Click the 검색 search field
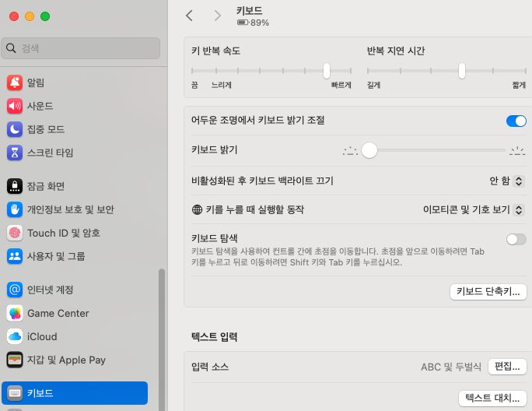Viewport: 532px width, 411px height. coord(80,48)
